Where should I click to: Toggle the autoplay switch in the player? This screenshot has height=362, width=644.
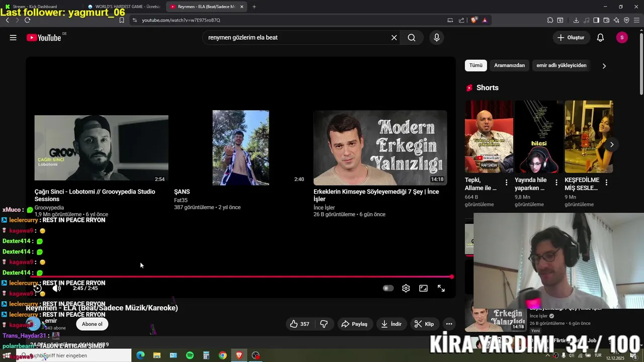[x=387, y=288]
